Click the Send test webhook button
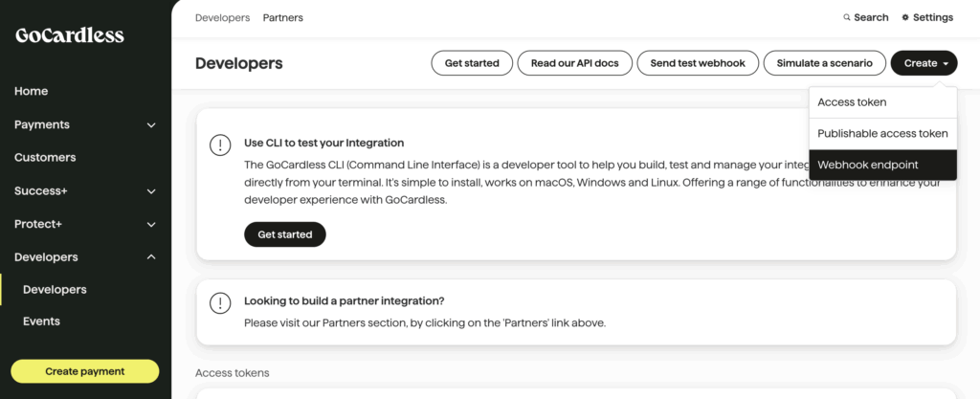 (696, 63)
